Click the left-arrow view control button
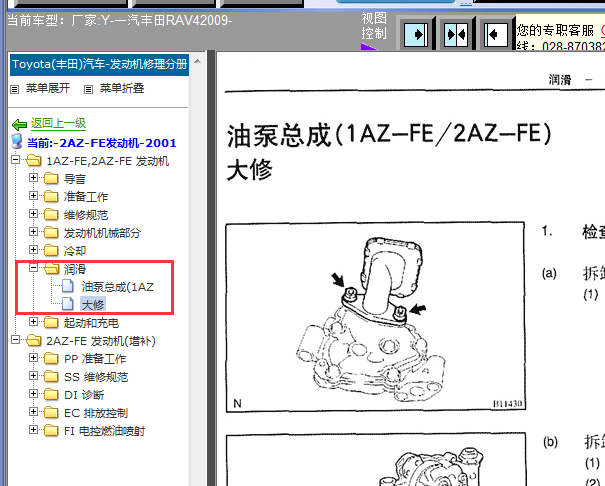 [495, 35]
